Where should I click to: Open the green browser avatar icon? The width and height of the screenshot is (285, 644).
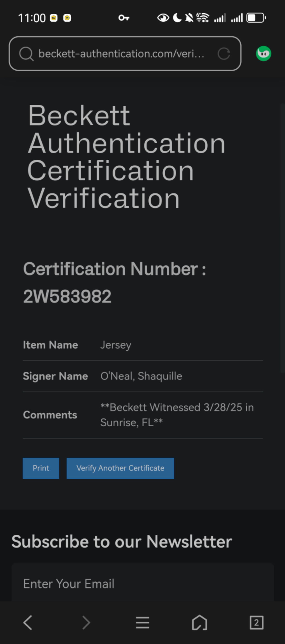pos(264,53)
